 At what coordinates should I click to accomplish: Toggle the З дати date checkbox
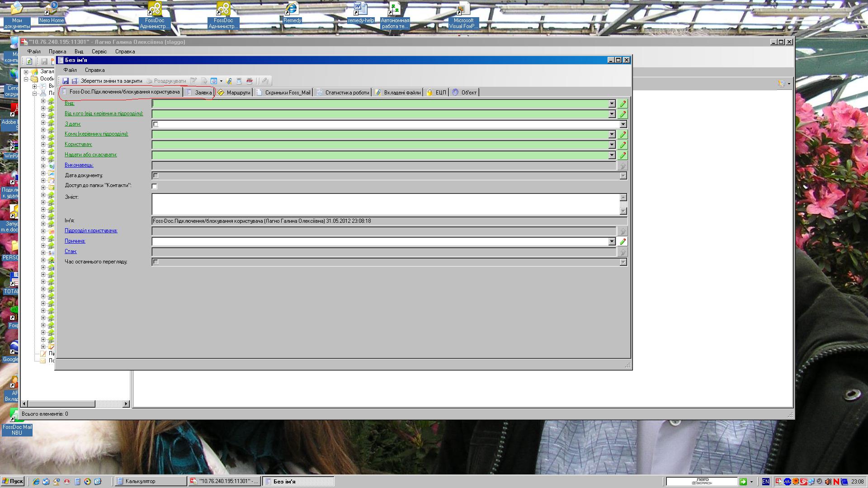pos(156,124)
